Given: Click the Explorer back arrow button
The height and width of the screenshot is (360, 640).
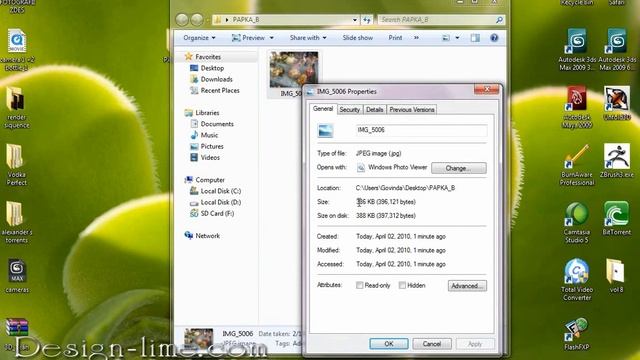Looking at the screenshot, I should click(x=182, y=19).
